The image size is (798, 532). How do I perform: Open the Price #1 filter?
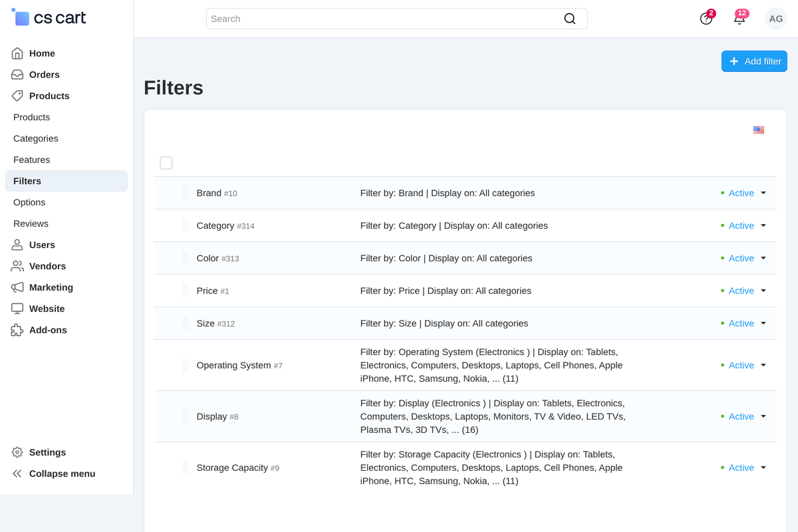point(213,291)
